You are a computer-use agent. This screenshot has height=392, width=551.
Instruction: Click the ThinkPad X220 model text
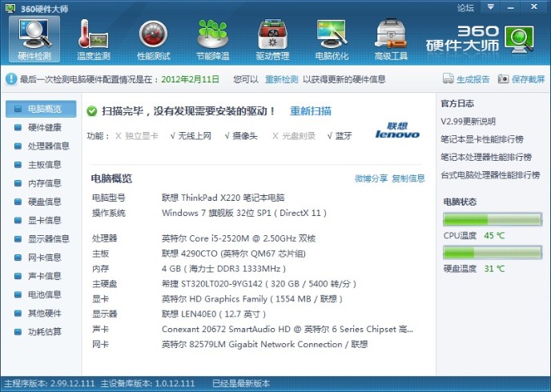[223, 198]
